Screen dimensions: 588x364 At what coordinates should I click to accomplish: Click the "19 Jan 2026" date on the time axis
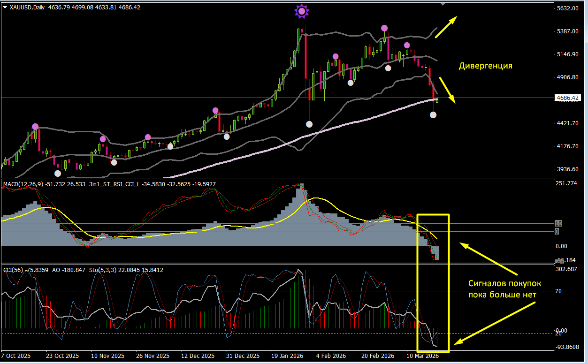286,356
